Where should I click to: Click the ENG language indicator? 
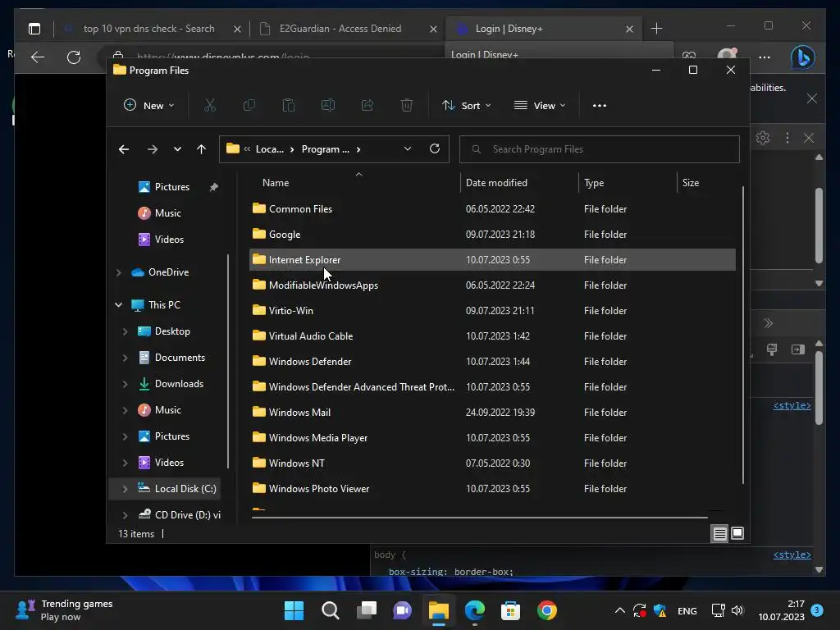pyautogui.click(x=687, y=610)
